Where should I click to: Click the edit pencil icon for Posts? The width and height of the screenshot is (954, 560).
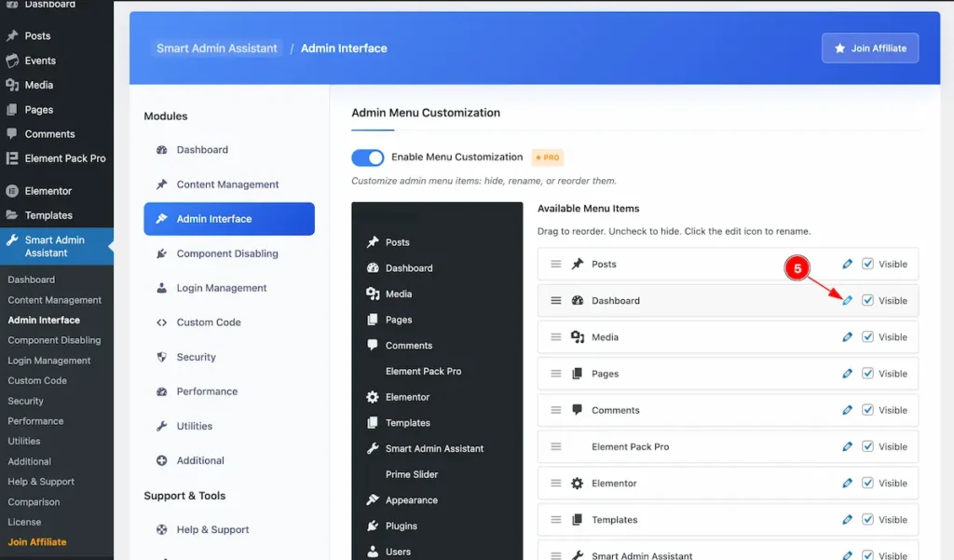click(x=847, y=264)
